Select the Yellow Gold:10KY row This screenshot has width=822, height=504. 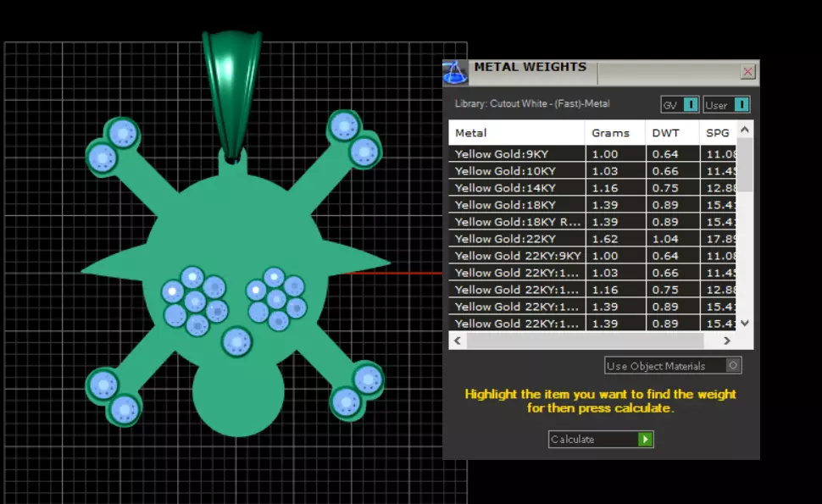pyautogui.click(x=592, y=171)
